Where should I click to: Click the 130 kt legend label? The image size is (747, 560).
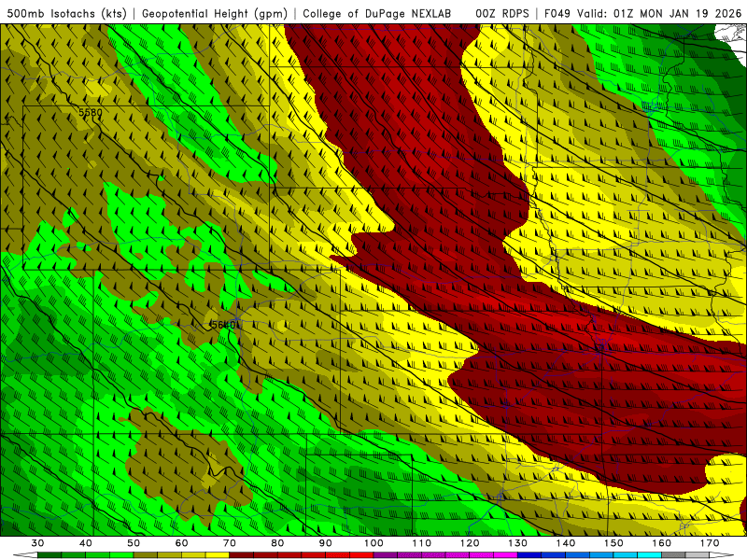click(x=517, y=543)
